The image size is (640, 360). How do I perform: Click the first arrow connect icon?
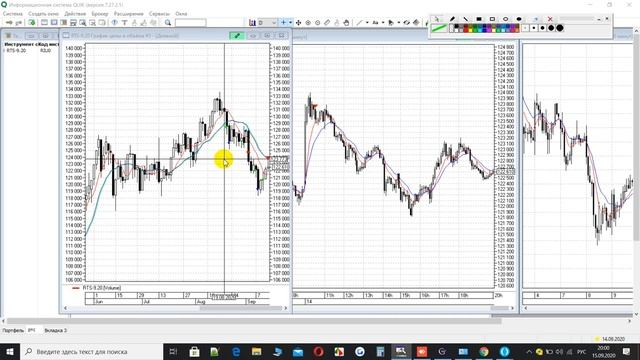point(9,22)
